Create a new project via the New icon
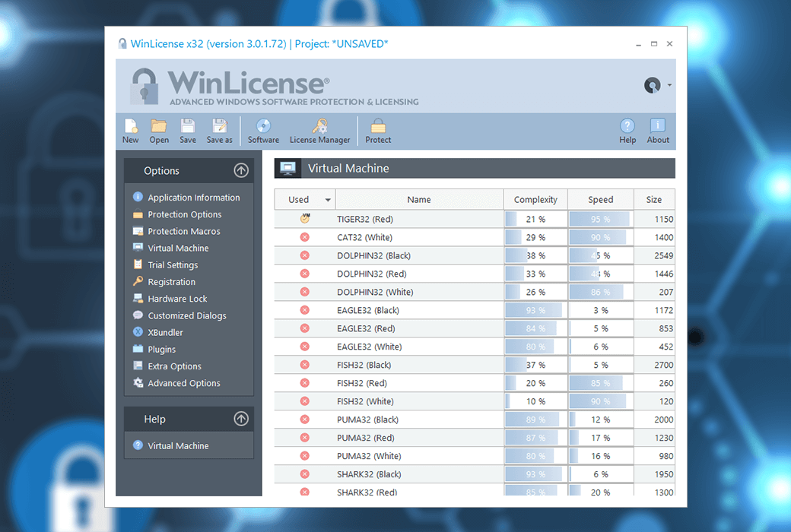This screenshot has height=532, width=791. (x=130, y=129)
